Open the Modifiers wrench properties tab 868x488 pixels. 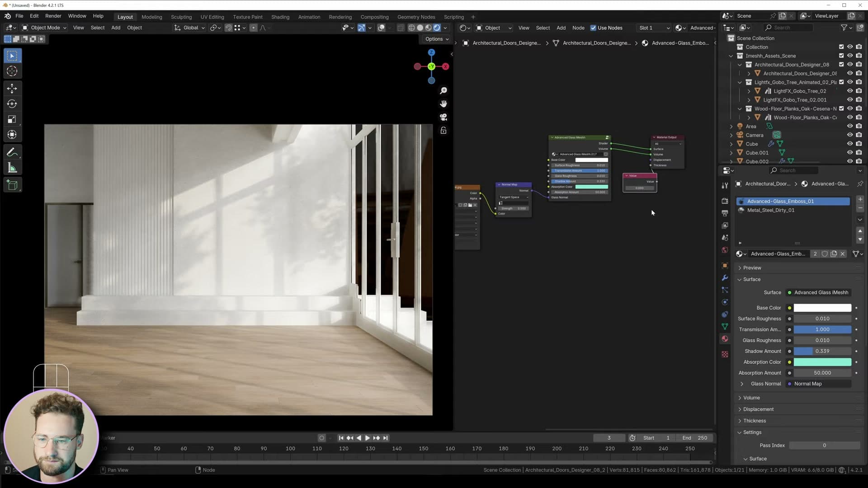(725, 278)
